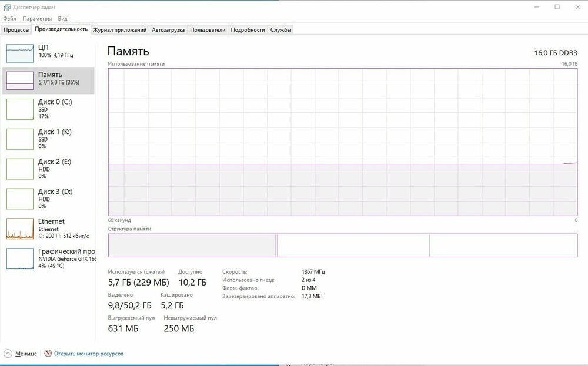Switch to the Процессы tab
The width and height of the screenshot is (588, 366).
tap(16, 29)
